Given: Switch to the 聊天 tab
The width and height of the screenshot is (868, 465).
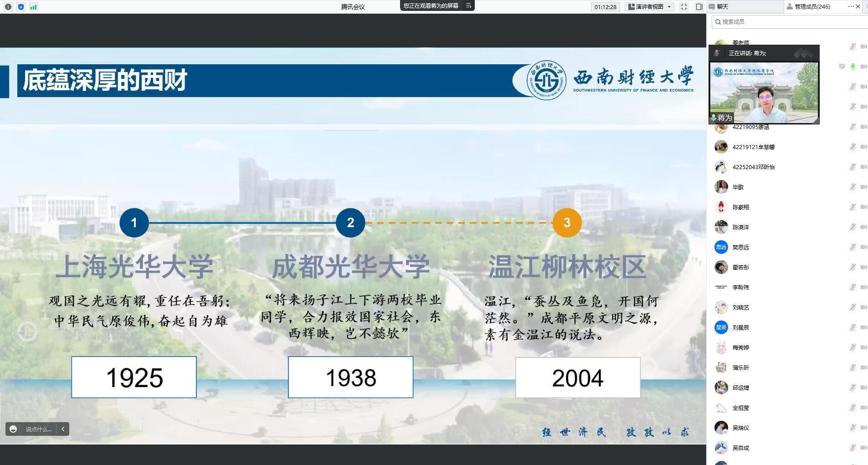Looking at the screenshot, I should tap(719, 7).
